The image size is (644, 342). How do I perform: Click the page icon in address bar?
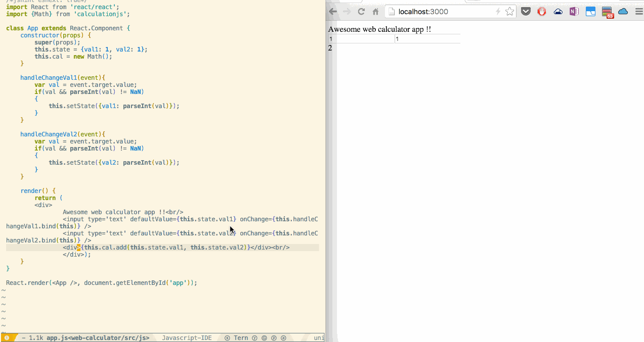coord(392,12)
